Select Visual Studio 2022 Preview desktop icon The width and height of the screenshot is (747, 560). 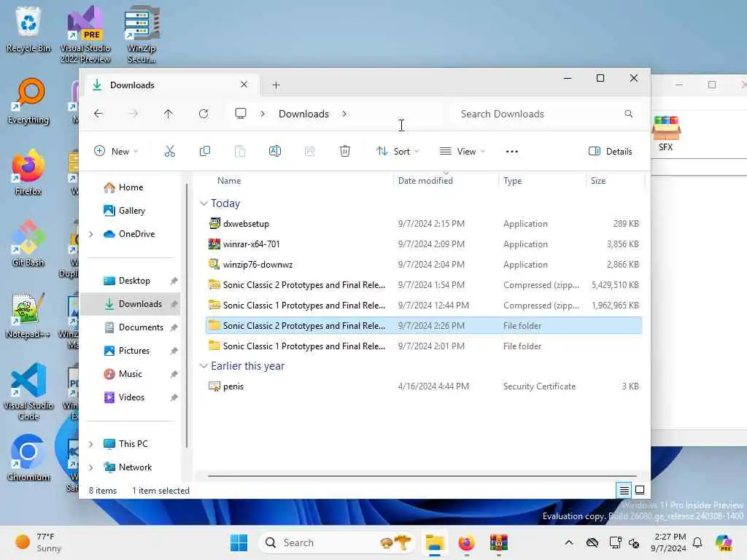(x=85, y=34)
